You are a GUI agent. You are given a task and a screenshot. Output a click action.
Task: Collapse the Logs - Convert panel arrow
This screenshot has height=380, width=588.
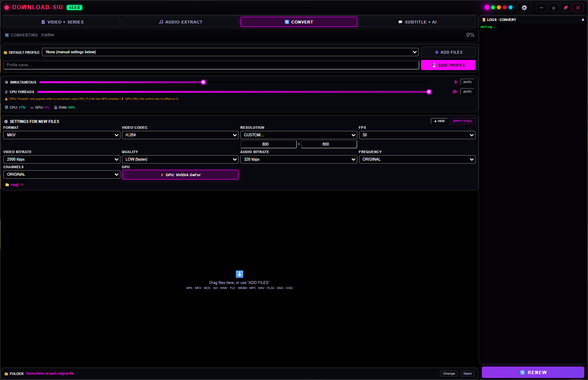(583, 20)
